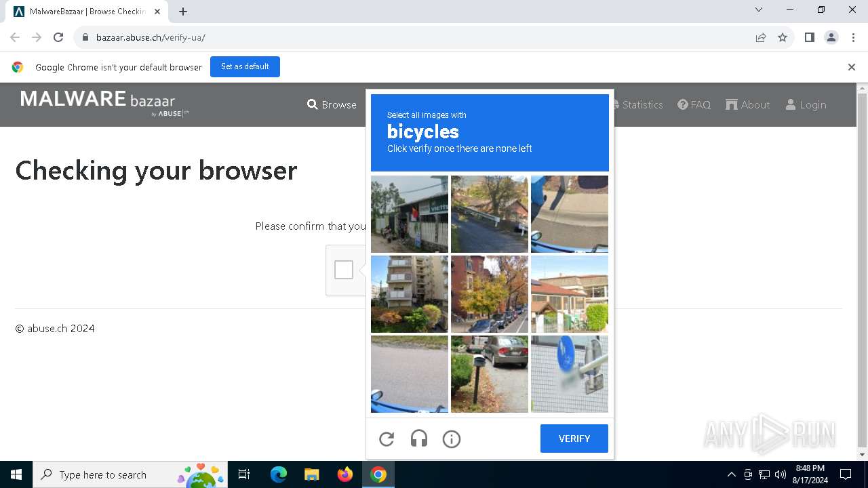The image size is (868, 488).
Task: Launch Microsoft Edge from taskbar
Action: [279, 474]
